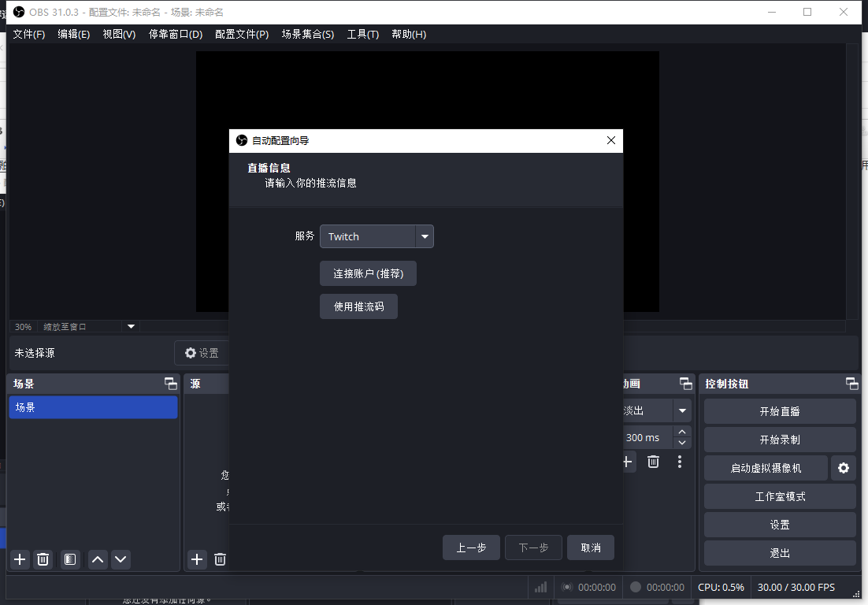Add a new source

196,559
